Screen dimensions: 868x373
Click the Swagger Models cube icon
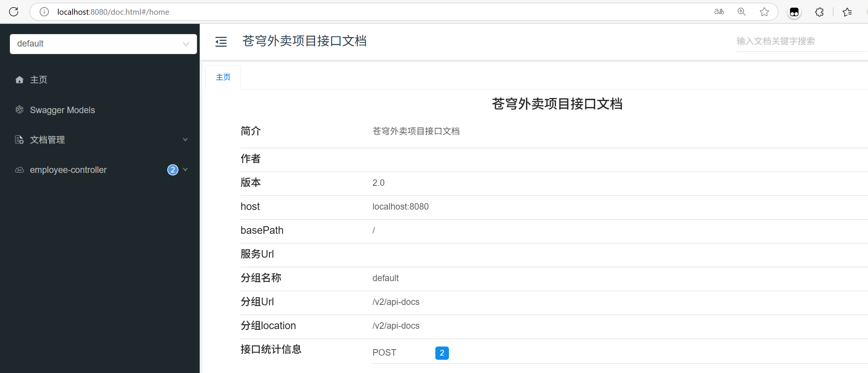pos(20,110)
